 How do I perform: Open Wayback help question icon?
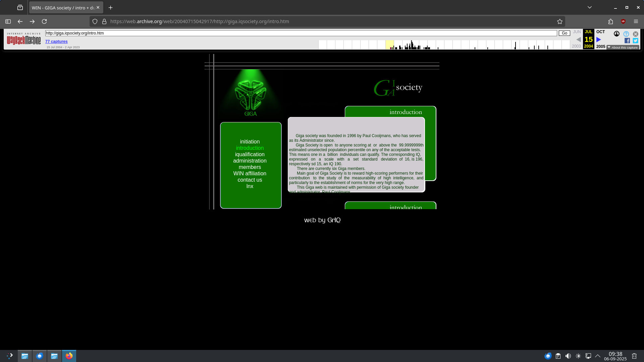point(626,34)
